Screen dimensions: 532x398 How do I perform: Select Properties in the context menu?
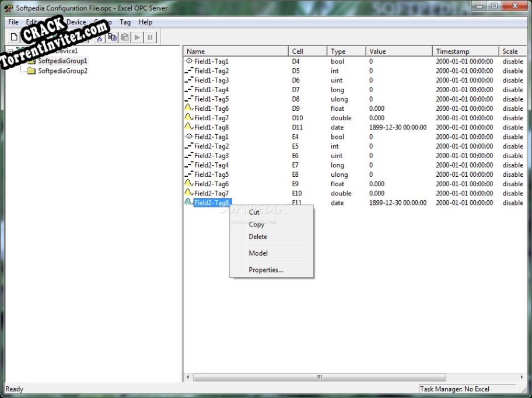coord(265,270)
